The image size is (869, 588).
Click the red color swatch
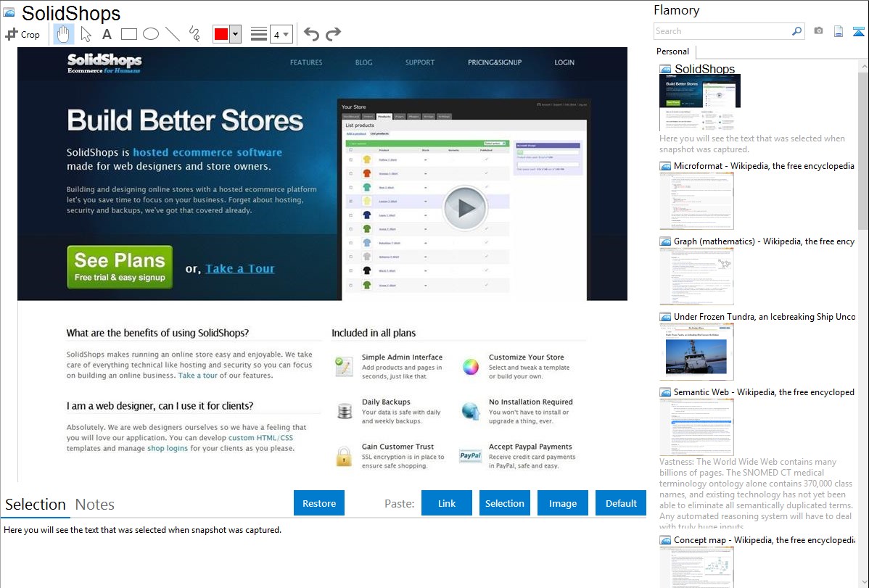(221, 34)
